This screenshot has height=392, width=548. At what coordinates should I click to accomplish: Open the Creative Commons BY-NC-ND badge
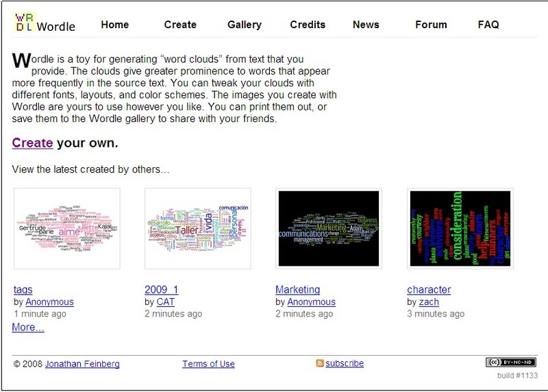(510, 363)
